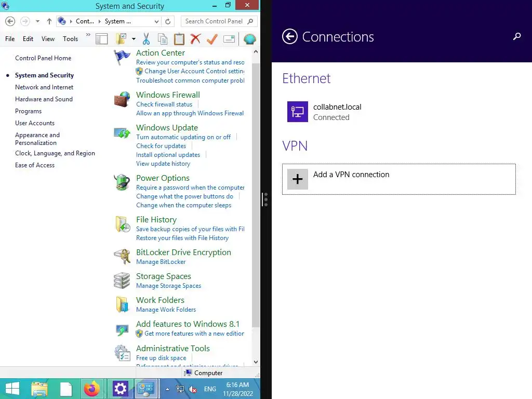Click the split-screen divider handle

(265, 199)
